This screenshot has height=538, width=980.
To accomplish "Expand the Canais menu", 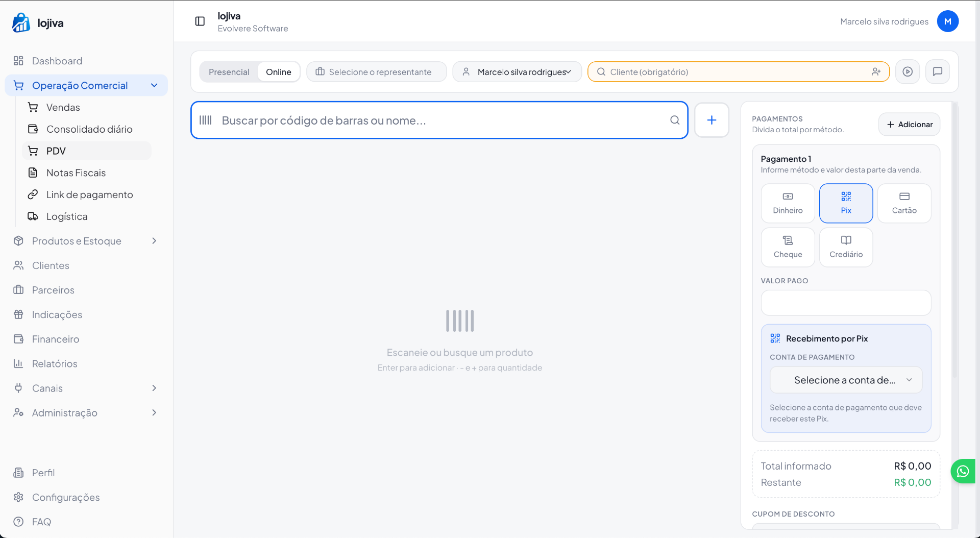I will click(x=86, y=388).
